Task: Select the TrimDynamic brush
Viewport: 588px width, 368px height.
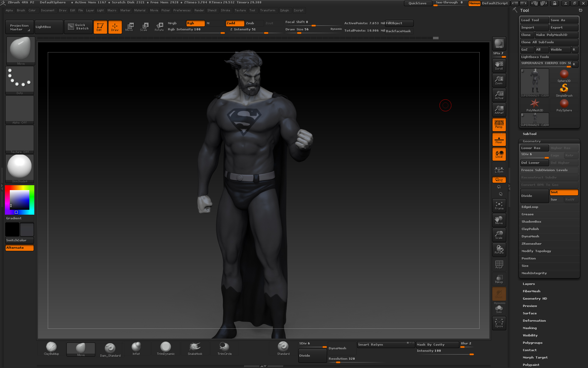Action: coord(166,347)
